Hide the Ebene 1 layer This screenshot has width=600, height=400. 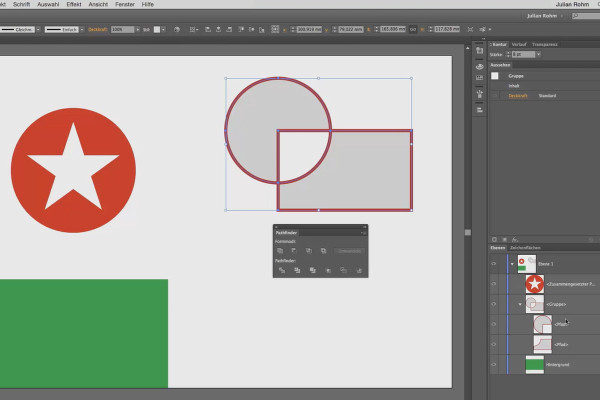(x=494, y=264)
